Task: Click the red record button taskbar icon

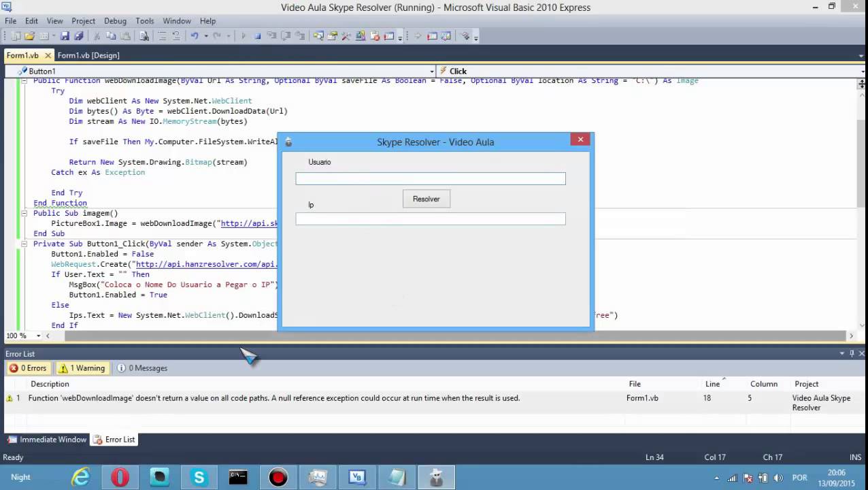Action: point(278,477)
